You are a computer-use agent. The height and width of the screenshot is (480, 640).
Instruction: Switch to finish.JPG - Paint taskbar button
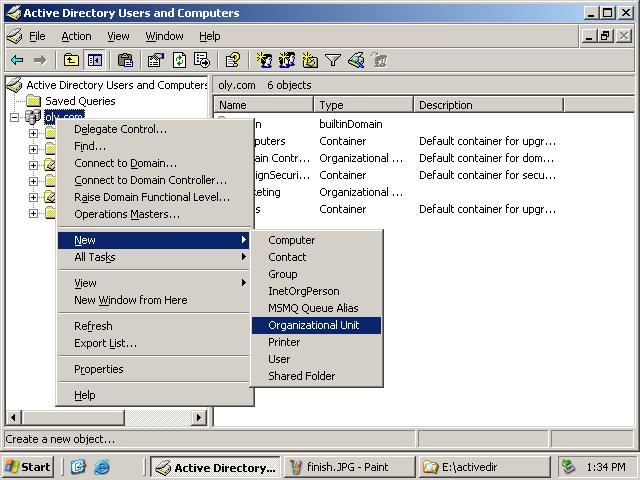click(349, 467)
